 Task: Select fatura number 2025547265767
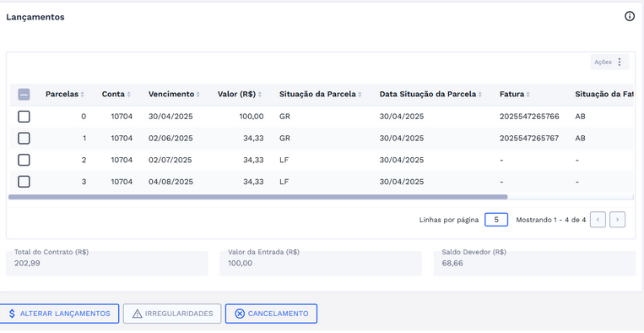pyautogui.click(x=529, y=139)
